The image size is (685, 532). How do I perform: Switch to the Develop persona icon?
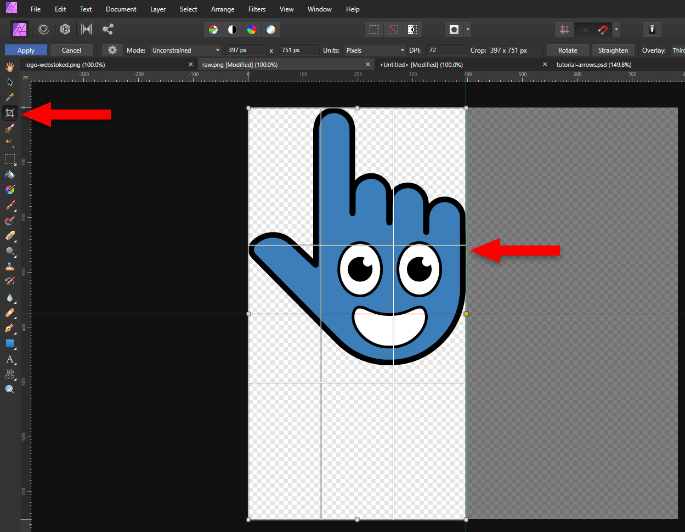click(65, 29)
